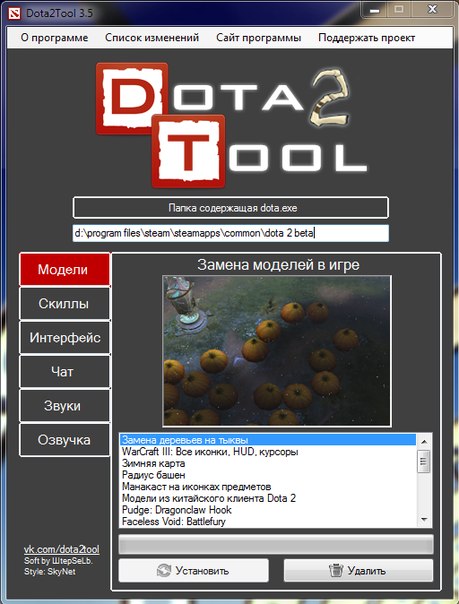Open Сайт программы menu item

[258, 38]
